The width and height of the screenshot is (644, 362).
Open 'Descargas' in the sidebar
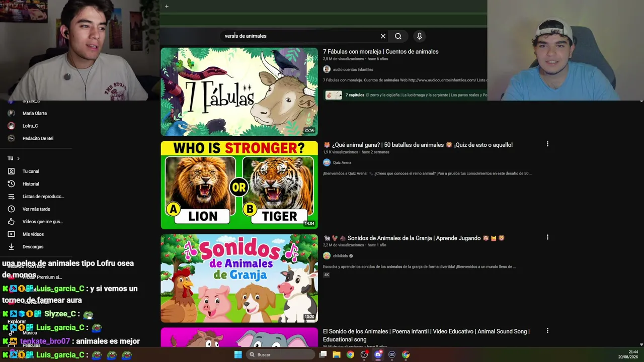click(33, 247)
